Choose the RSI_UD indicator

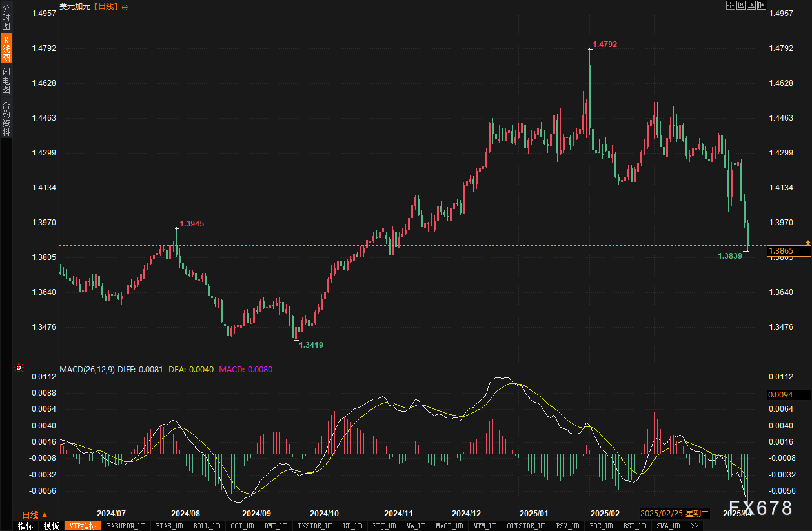pyautogui.click(x=634, y=526)
